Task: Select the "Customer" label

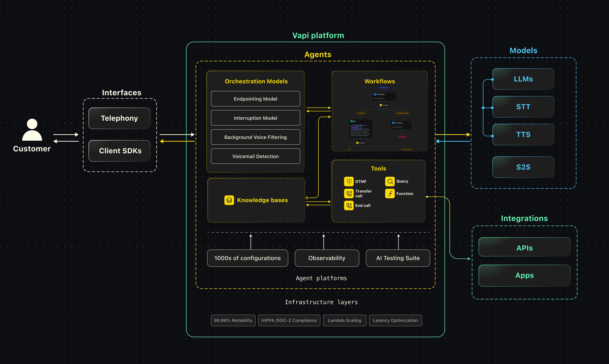Action: click(32, 149)
